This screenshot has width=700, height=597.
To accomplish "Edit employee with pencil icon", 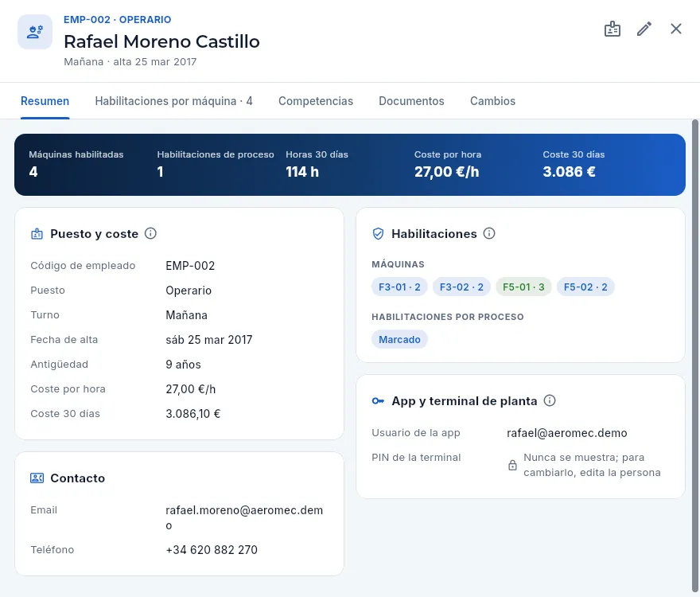I will pos(644,29).
